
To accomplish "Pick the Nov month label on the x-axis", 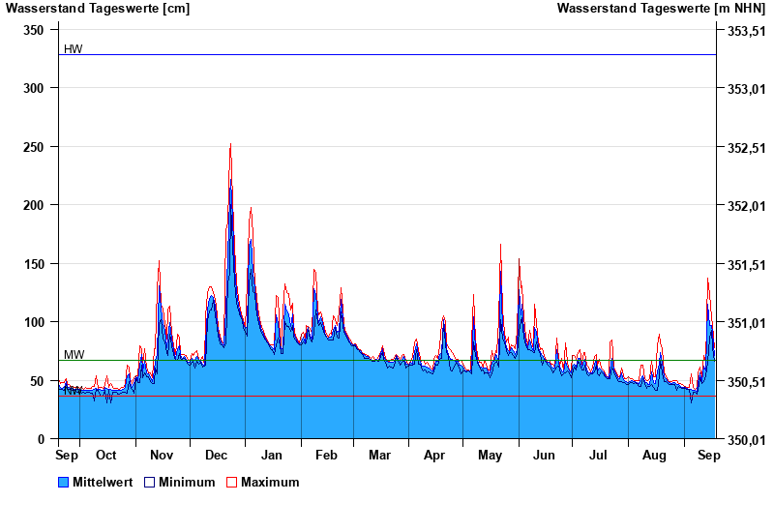I will point(162,455).
